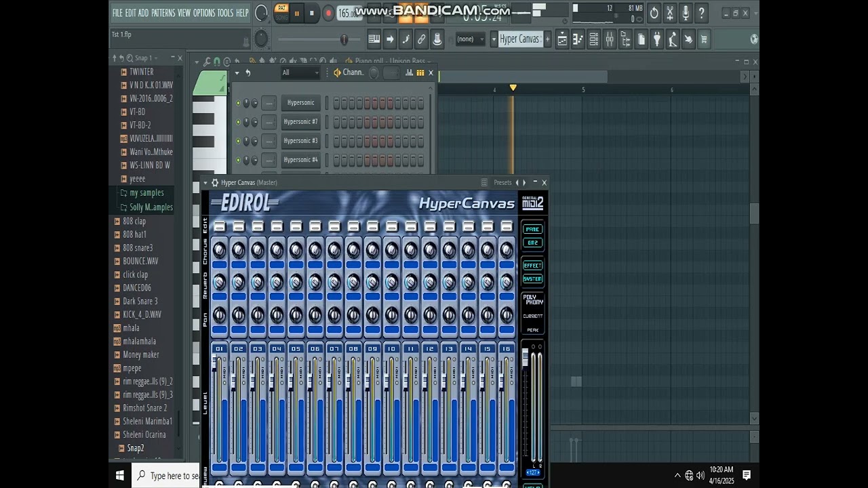Stop playback with the stop button

(x=312, y=13)
